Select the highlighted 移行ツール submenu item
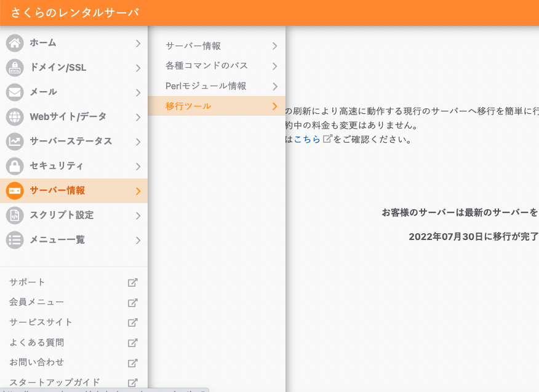The height and width of the screenshot is (392, 539). 217,106
